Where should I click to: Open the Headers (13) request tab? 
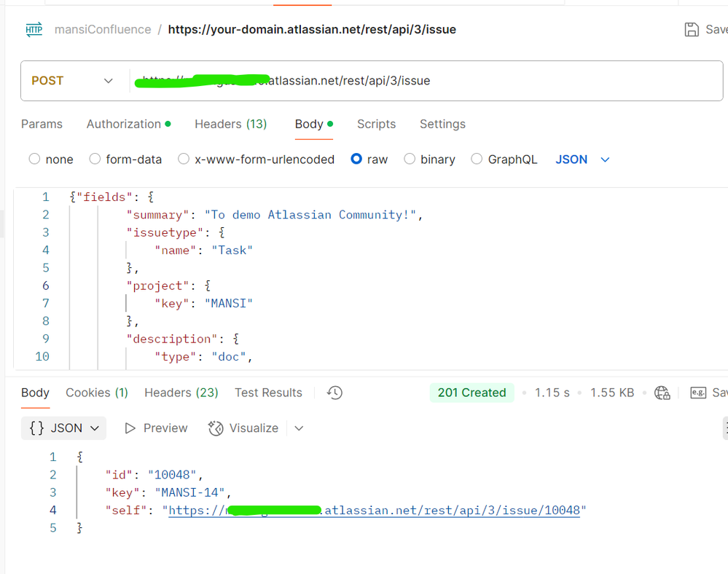click(231, 124)
